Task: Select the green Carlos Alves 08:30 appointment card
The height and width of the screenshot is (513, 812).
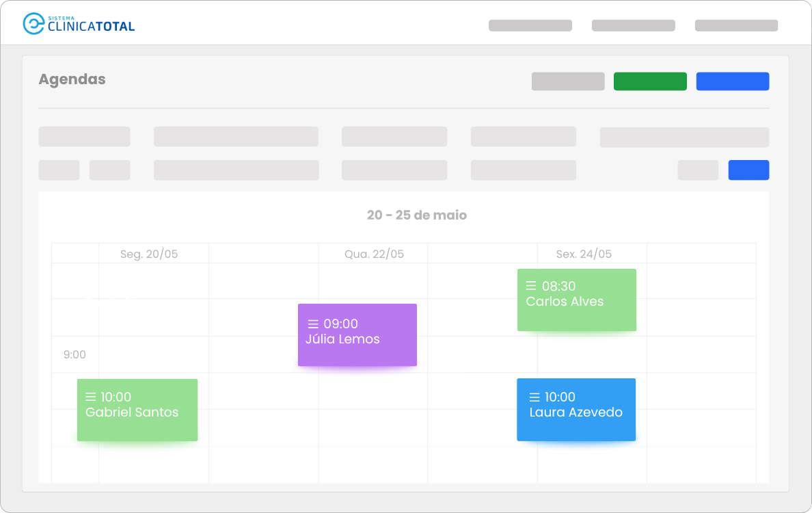Action: click(576, 300)
